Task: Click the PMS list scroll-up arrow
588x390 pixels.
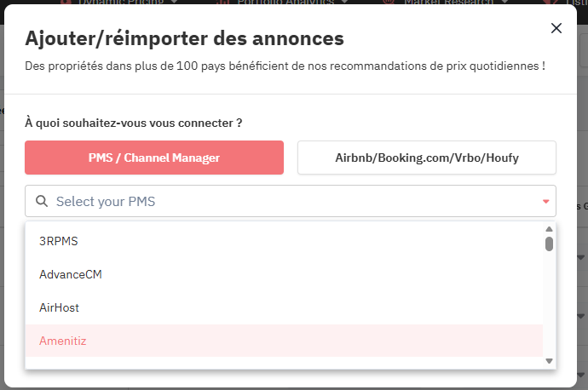Action: [x=550, y=229]
